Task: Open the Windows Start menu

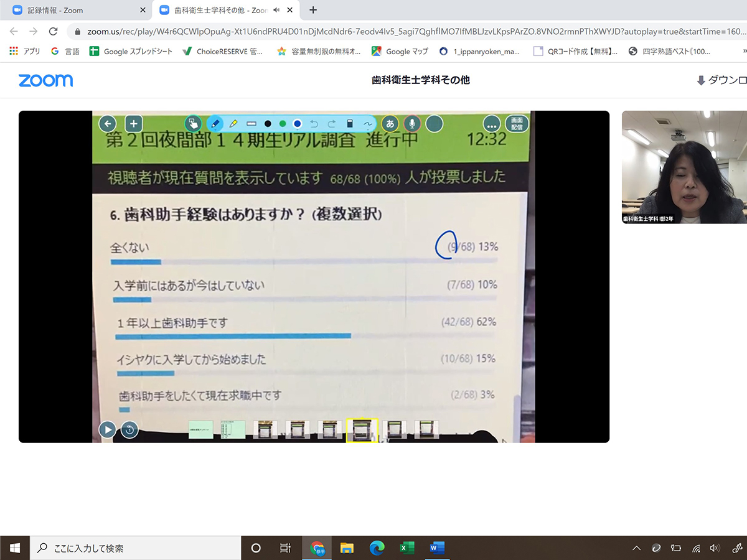Action: click(x=15, y=548)
